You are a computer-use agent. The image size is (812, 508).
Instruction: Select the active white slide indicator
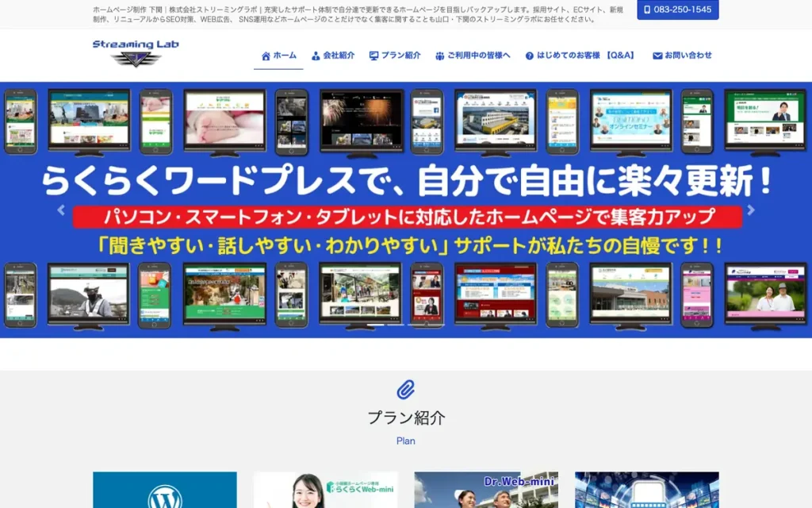click(375, 325)
